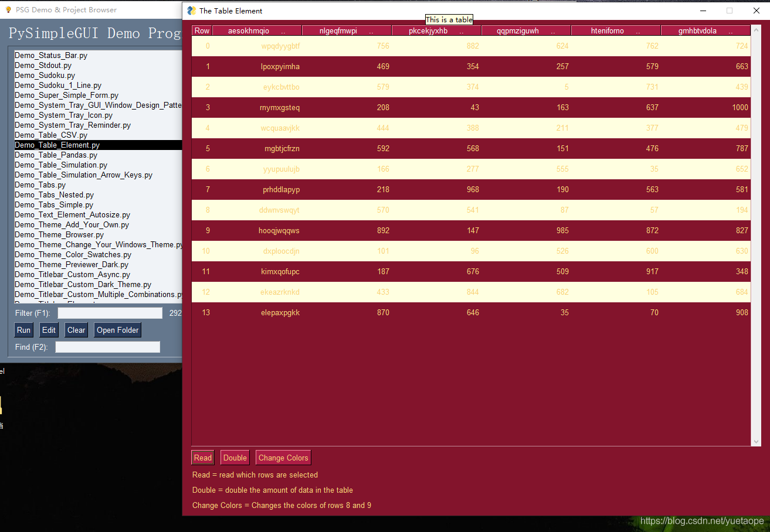Click the table scrollbar down arrow
Screen dimensions: 770x532
point(756,441)
